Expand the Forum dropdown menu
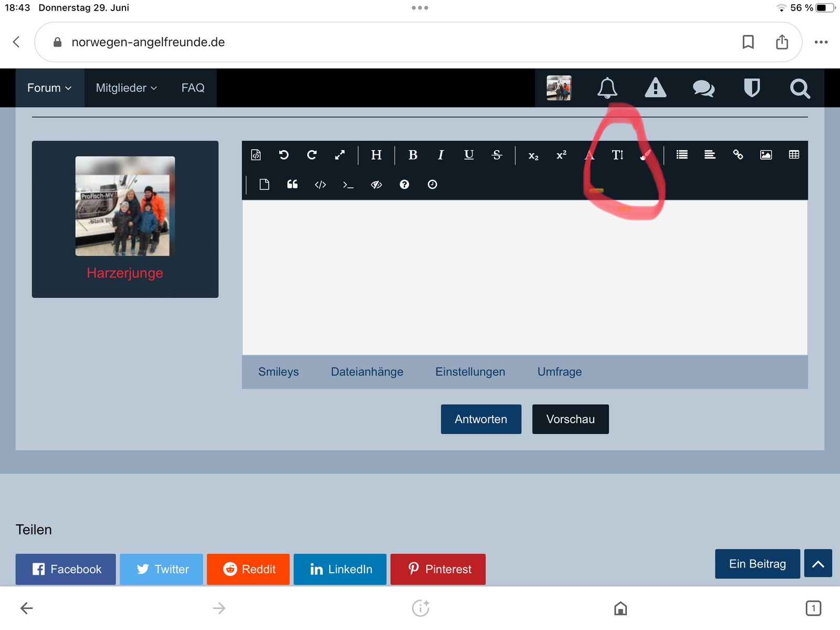 [49, 88]
